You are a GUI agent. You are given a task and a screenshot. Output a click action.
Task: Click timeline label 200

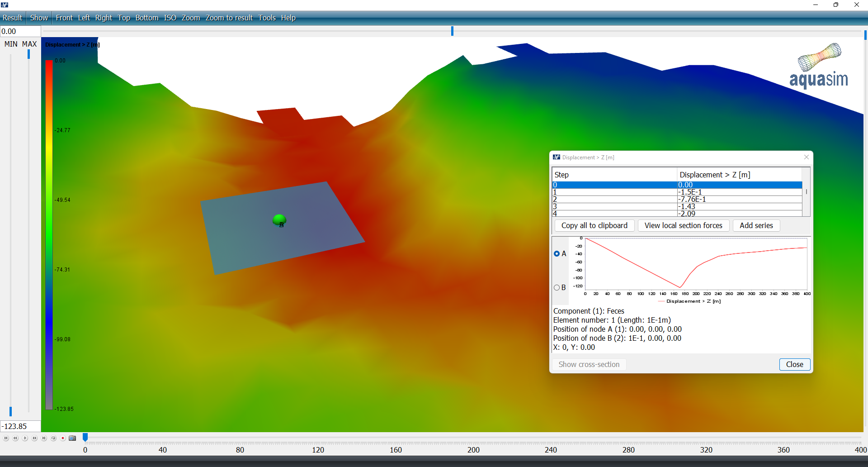pos(473,450)
